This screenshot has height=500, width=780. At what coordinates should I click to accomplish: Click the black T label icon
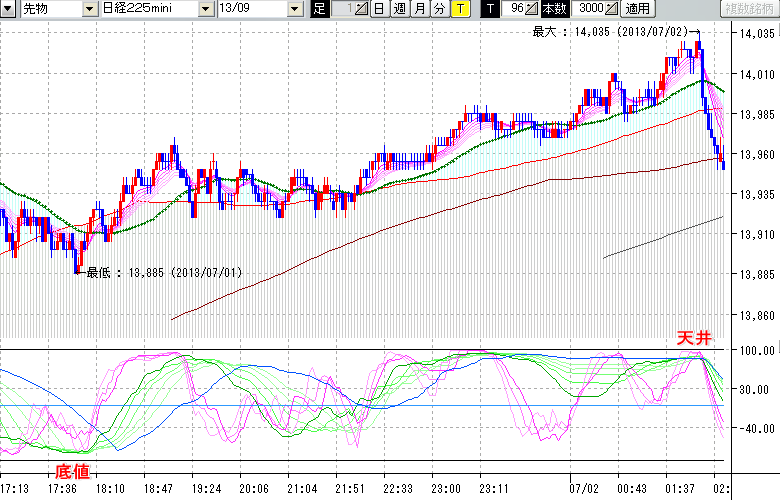tap(489, 9)
